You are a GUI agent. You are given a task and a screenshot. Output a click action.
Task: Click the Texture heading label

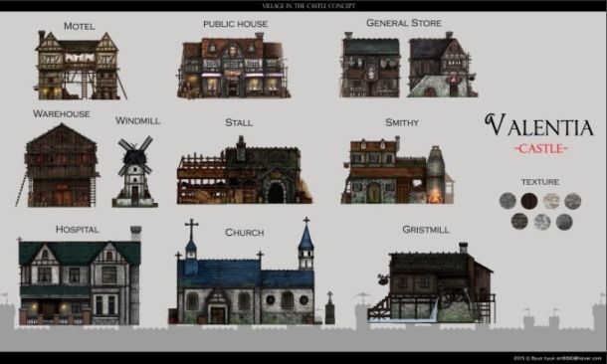pos(540,182)
